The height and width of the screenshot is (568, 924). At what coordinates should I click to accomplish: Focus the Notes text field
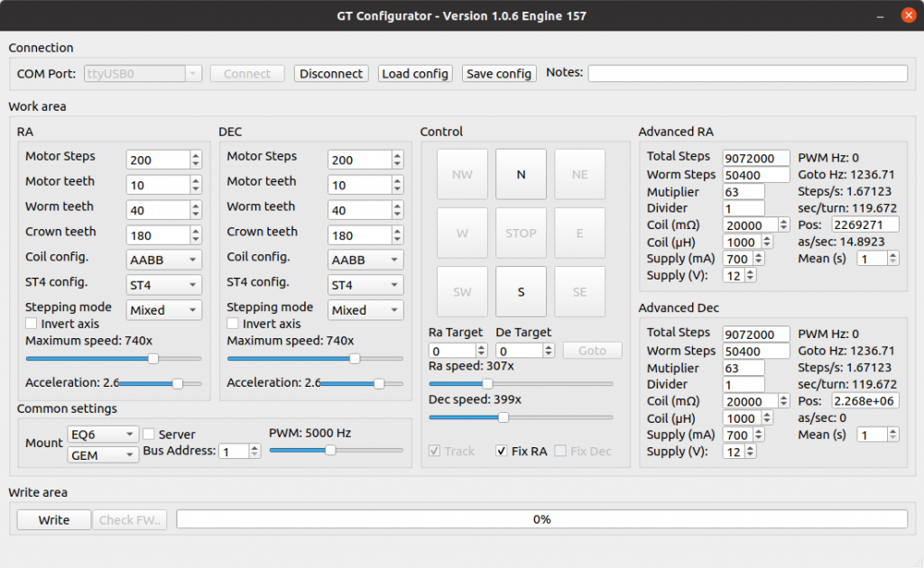coord(748,73)
